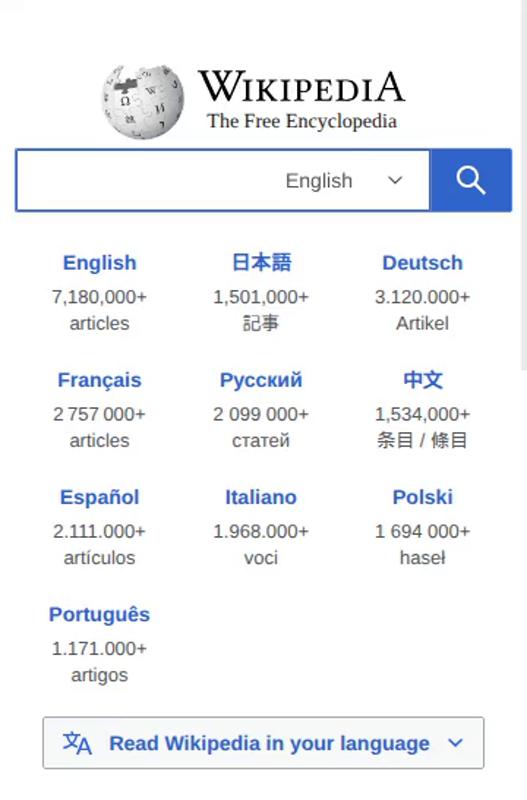The image size is (527, 800).
Task: Click the chevron beside English in search box
Action: (x=395, y=180)
